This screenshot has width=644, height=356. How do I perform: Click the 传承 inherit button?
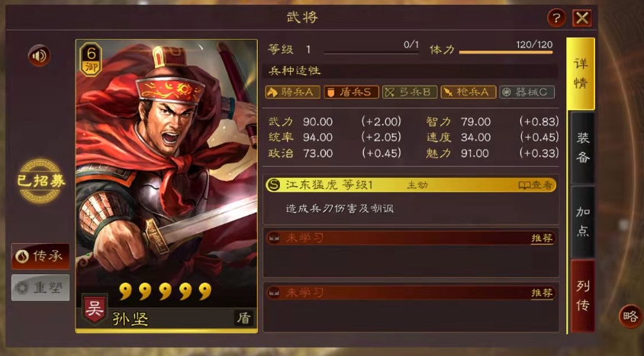(40, 256)
